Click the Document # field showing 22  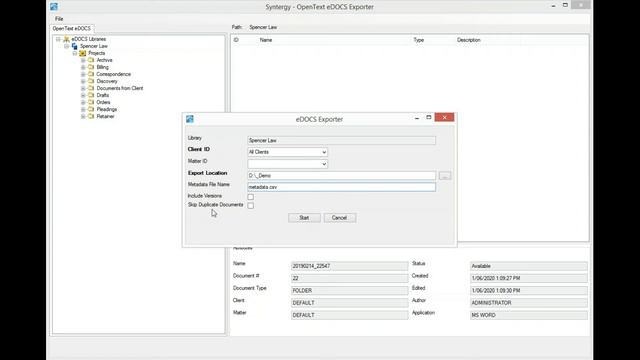(349, 278)
